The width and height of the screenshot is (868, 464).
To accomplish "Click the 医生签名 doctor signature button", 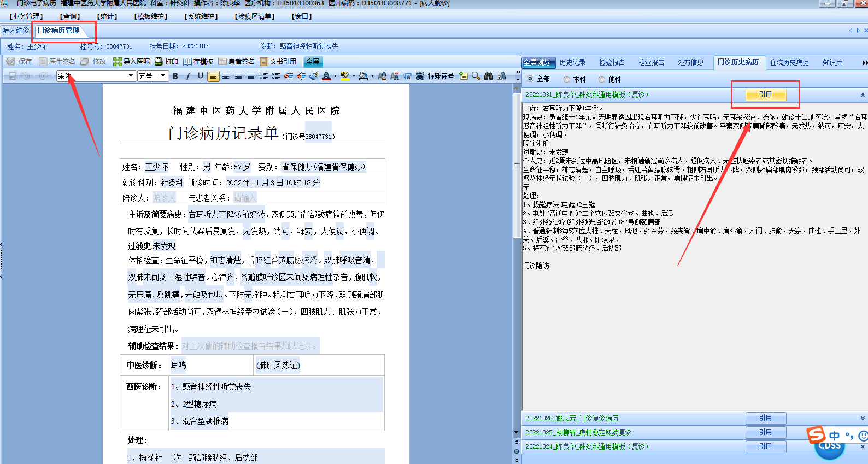I will (x=57, y=62).
